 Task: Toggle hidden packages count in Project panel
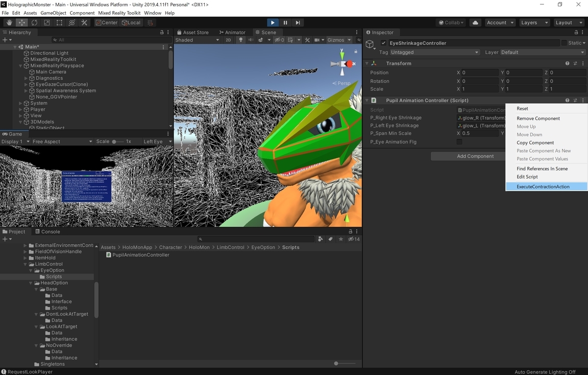coord(354,239)
